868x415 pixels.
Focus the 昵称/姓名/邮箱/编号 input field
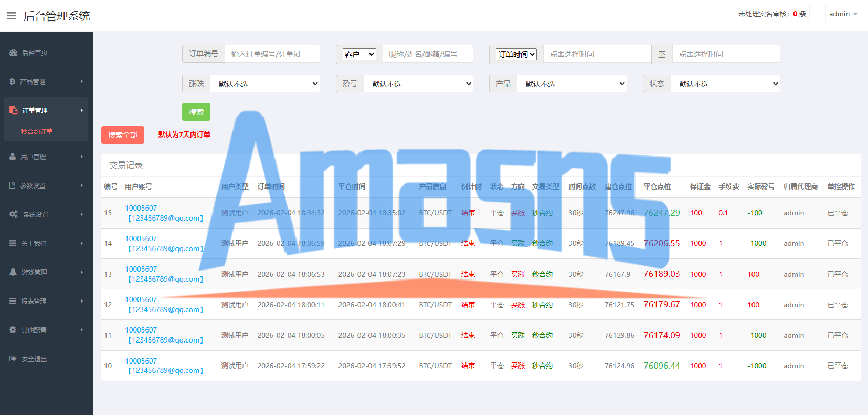click(428, 54)
